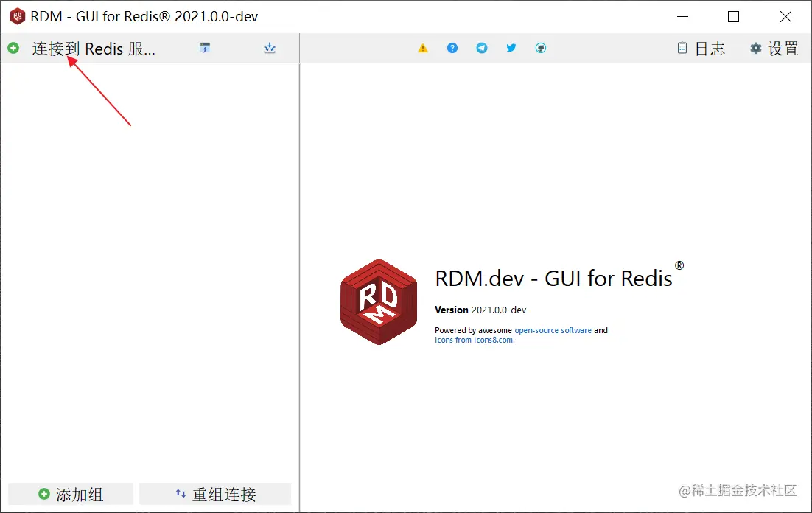Click the 添加组 add group button
This screenshot has height=513, width=812.
click(x=71, y=495)
